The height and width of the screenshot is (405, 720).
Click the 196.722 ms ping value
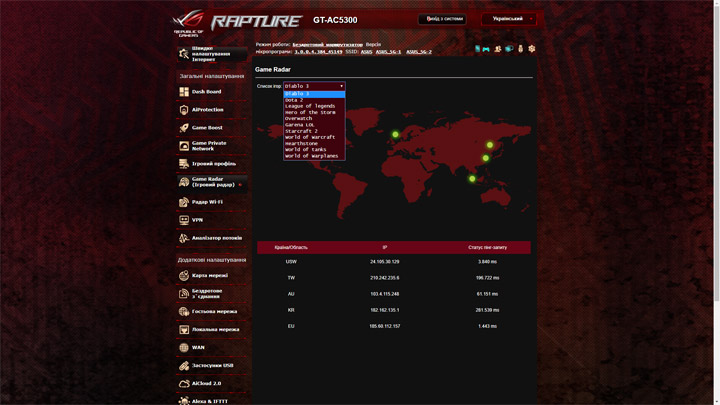487,278
